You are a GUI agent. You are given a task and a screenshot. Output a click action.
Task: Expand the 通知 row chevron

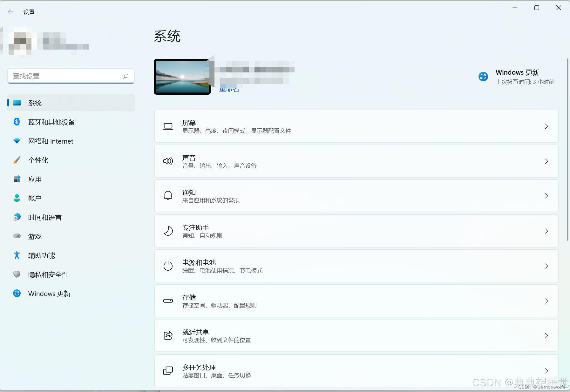click(x=546, y=196)
